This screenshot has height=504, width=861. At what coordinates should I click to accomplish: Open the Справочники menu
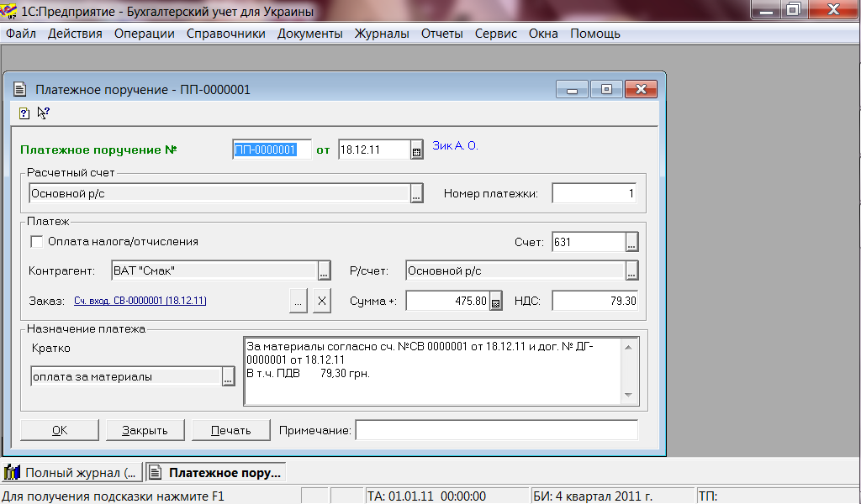coord(225,34)
